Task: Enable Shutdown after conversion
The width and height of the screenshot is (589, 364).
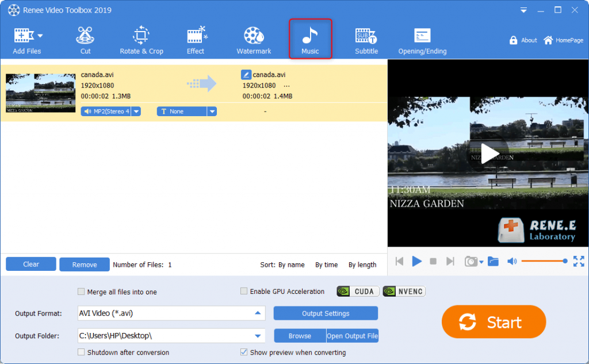Action: (x=81, y=352)
